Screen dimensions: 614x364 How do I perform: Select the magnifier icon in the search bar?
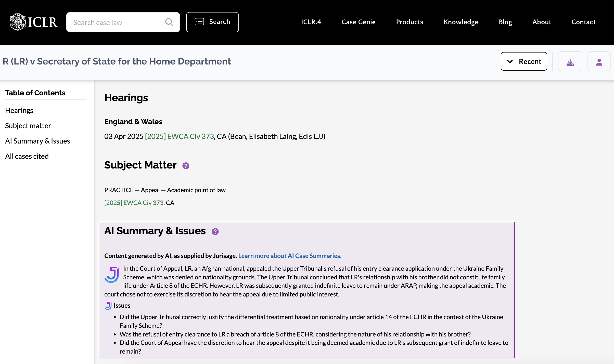[x=169, y=22]
